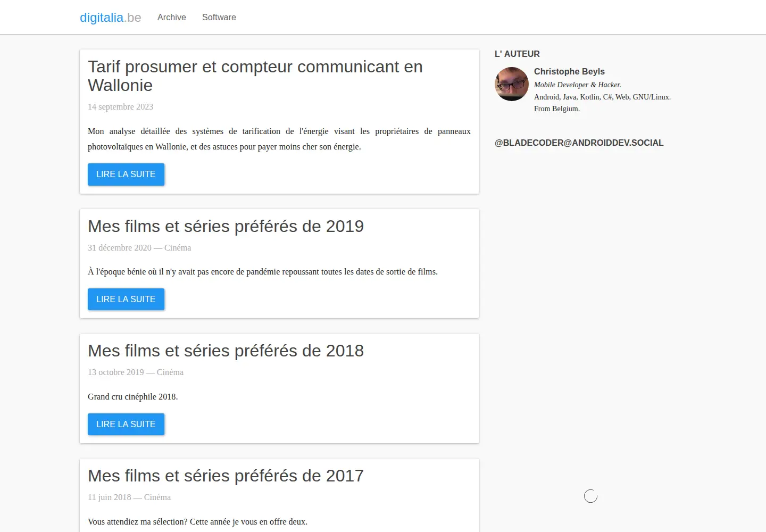Go to the Software page
The image size is (766, 532).
219,17
